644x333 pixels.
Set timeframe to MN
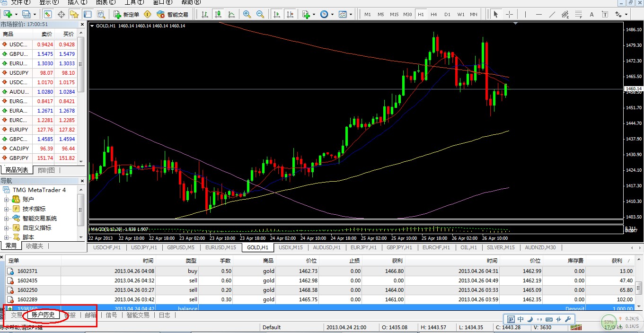pos(474,14)
